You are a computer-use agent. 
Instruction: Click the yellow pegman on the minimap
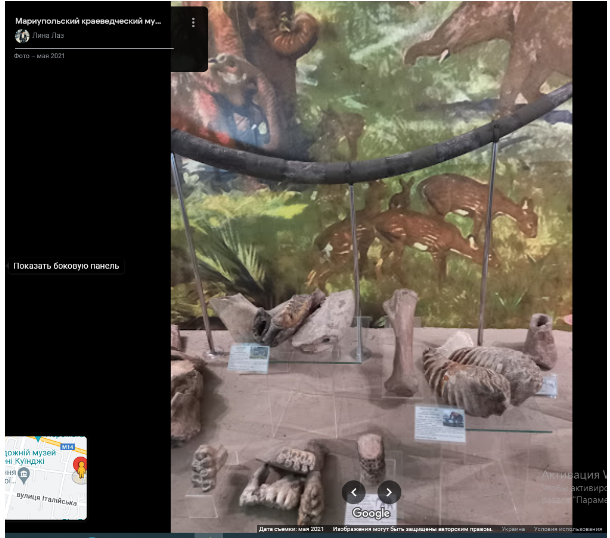(79, 471)
